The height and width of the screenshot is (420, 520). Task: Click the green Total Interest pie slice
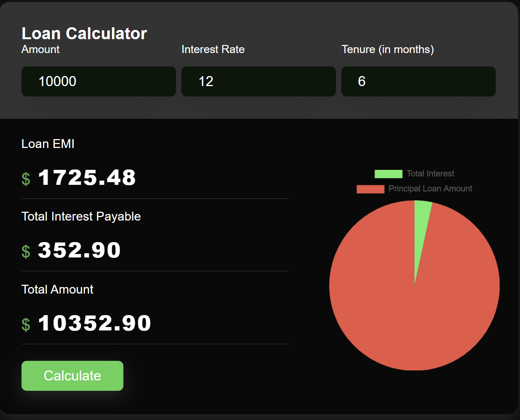click(420, 231)
